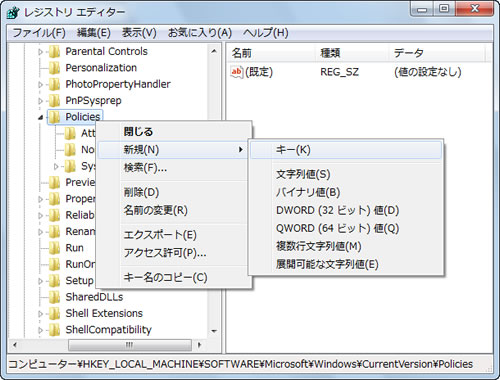Screen dimensions: 500x380
Task: Click the Policies folder icon
Action: (x=54, y=117)
